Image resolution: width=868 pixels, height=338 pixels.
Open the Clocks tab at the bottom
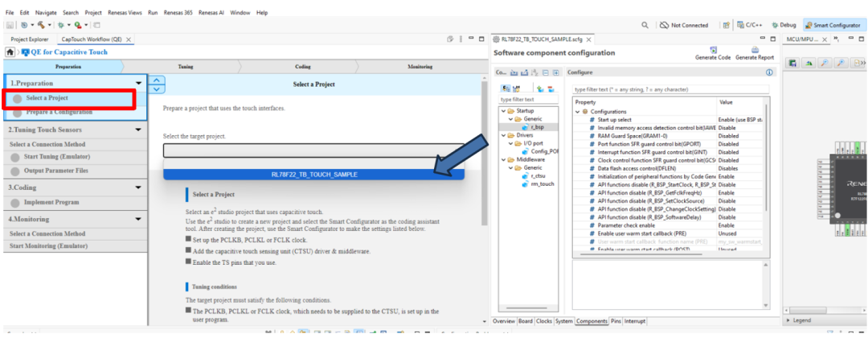pyautogui.click(x=543, y=321)
